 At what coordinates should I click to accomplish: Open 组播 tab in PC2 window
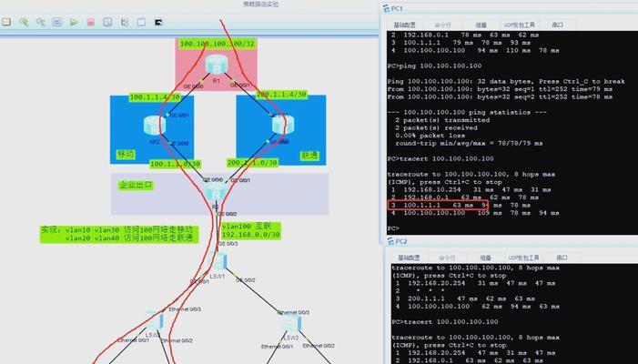tap(485, 258)
